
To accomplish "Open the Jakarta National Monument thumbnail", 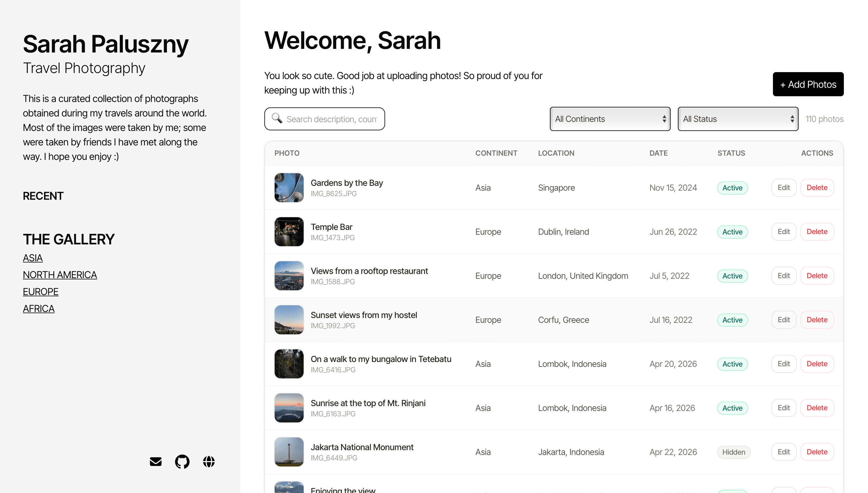I will coord(289,452).
